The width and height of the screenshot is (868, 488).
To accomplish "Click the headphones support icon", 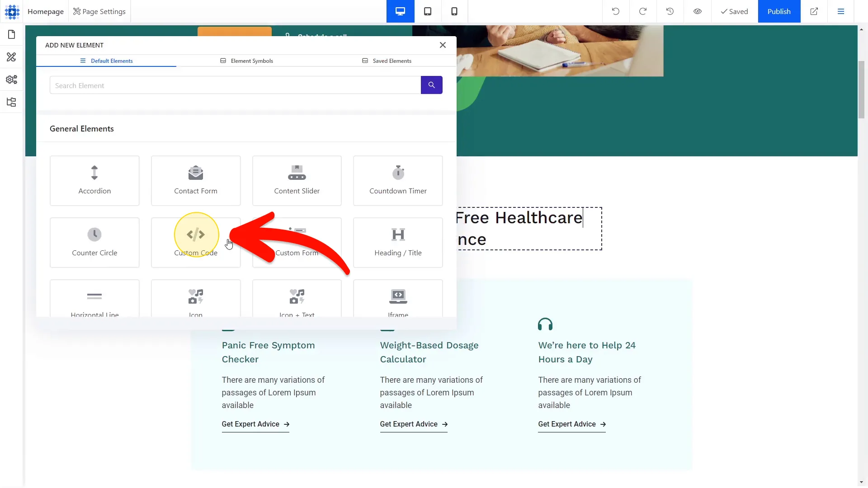I will [x=545, y=324].
